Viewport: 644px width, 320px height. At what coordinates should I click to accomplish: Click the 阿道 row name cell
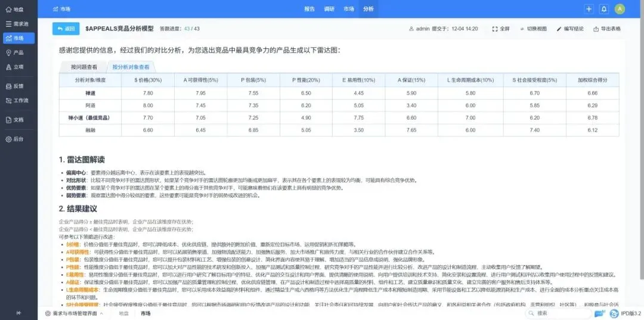pyautogui.click(x=91, y=105)
